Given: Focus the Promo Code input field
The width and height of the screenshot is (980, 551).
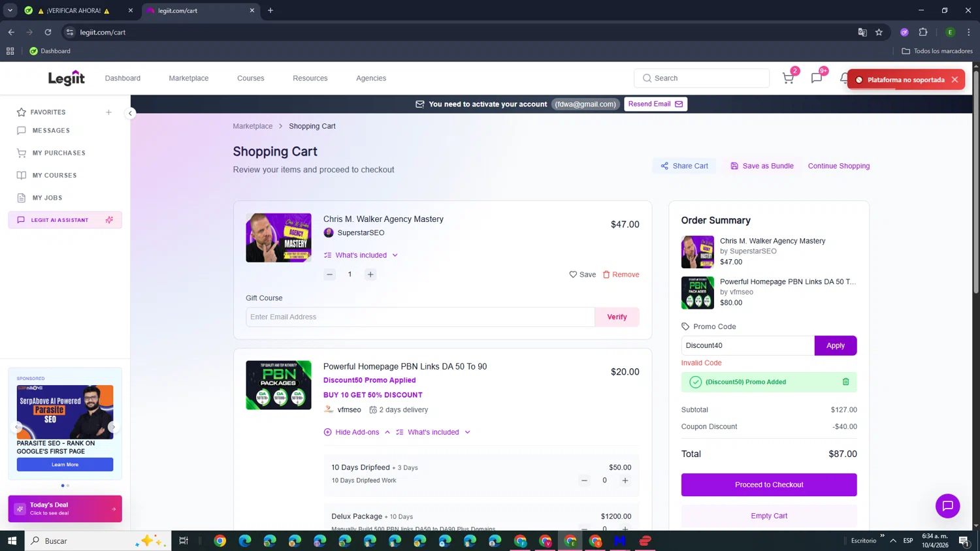Looking at the screenshot, I should pos(747,345).
